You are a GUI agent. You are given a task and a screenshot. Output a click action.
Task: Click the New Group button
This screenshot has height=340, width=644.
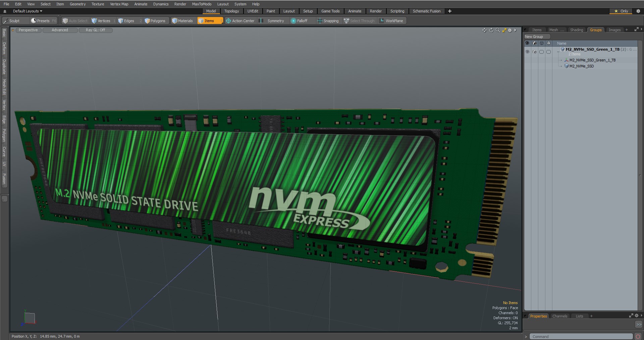tap(537, 37)
